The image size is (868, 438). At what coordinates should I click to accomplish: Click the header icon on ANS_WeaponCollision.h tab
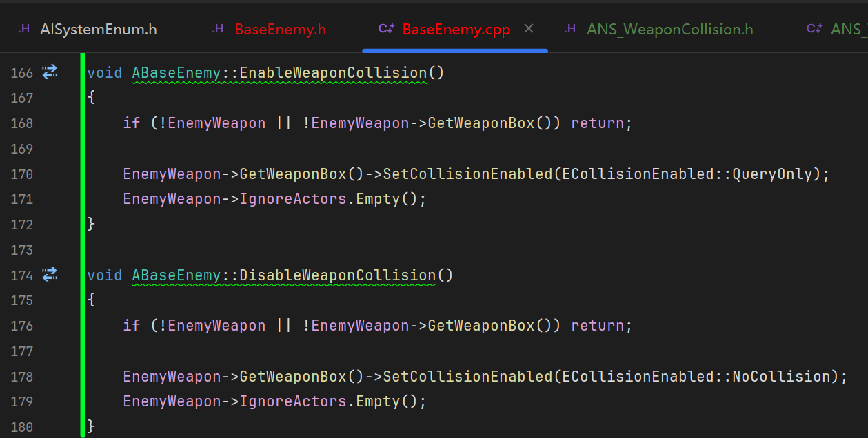[x=570, y=29]
